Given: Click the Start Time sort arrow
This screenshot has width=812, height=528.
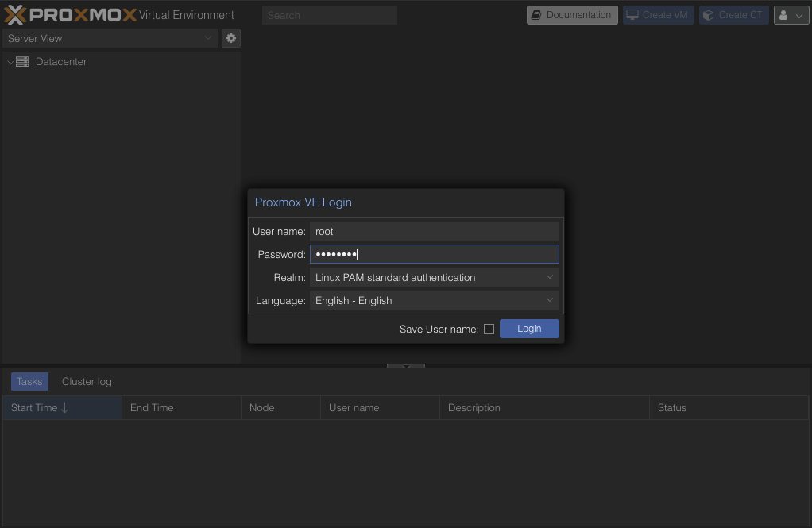Looking at the screenshot, I should [65, 408].
